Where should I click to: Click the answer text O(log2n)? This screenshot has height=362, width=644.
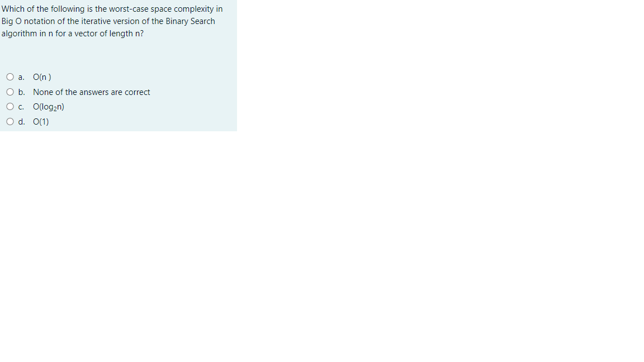(49, 107)
